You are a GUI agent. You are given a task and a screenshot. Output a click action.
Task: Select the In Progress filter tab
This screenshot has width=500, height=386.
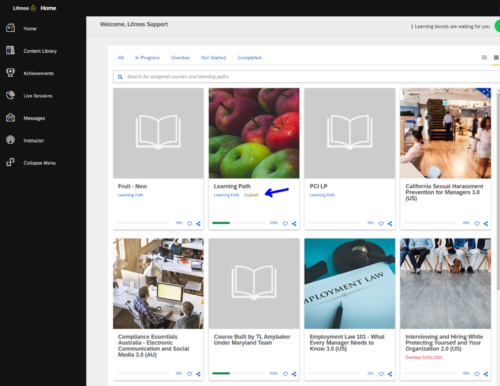[x=147, y=58]
